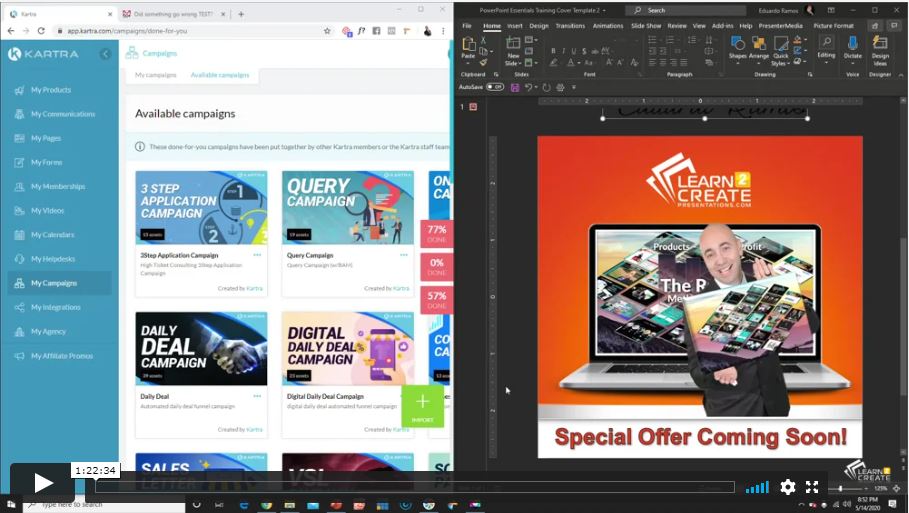The image size is (909, 513).
Task: Click the Dictate microphone icon in the ribbon
Action: point(852,45)
